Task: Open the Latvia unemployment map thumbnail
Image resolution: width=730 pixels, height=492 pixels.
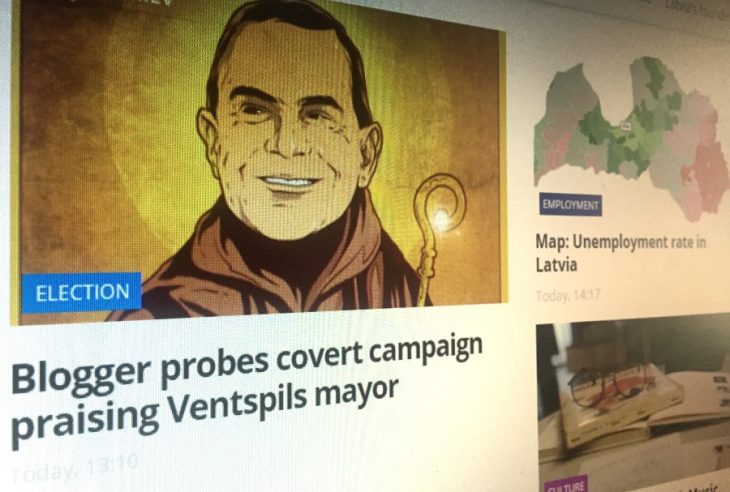Action: [x=632, y=136]
